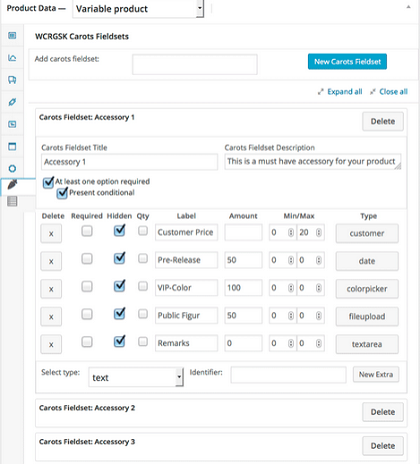Viewport: 420px width, 464px height.
Task: Open the Attributes icon tab in sidebar
Action: tap(12, 124)
